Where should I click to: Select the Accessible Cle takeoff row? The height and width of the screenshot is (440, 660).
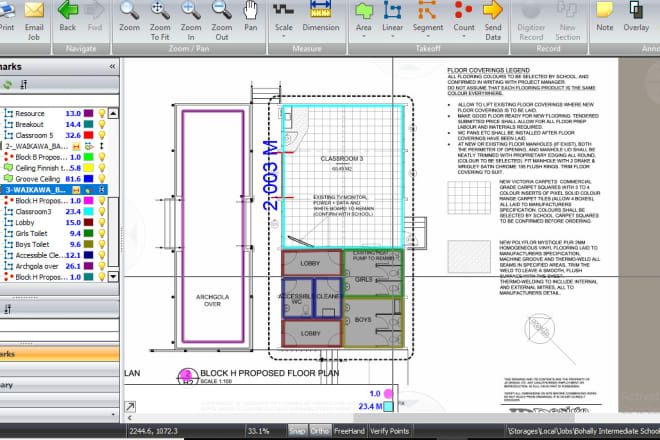tap(54, 255)
